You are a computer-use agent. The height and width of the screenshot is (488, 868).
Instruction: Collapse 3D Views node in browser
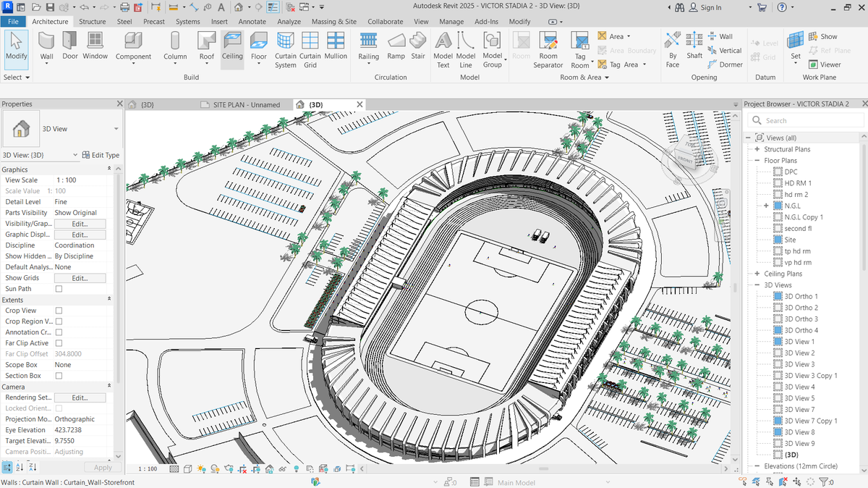[757, 285]
